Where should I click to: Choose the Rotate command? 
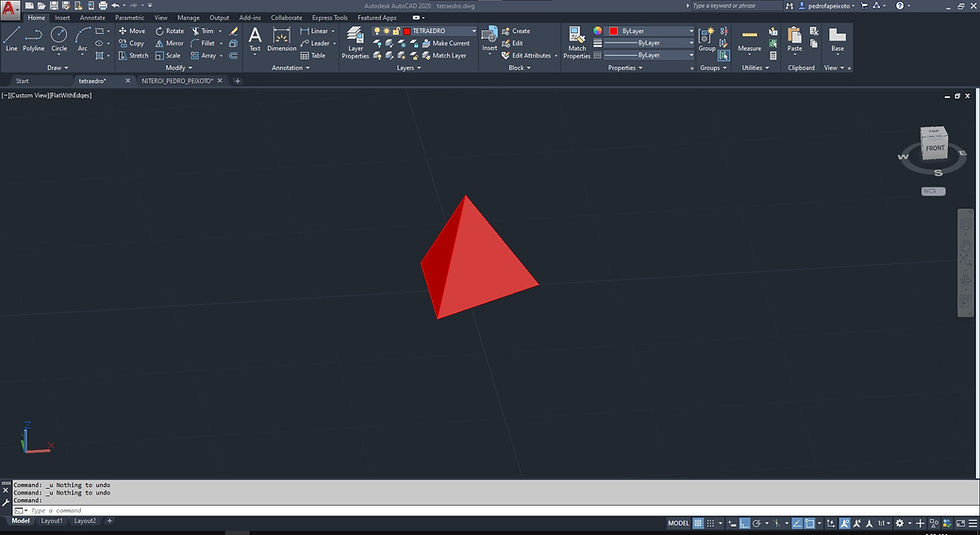[169, 31]
